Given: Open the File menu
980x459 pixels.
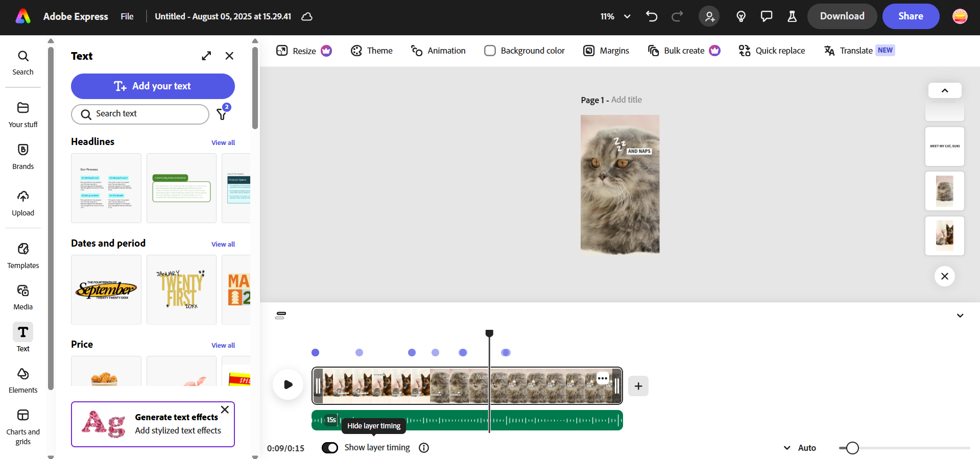Looking at the screenshot, I should pos(127,16).
